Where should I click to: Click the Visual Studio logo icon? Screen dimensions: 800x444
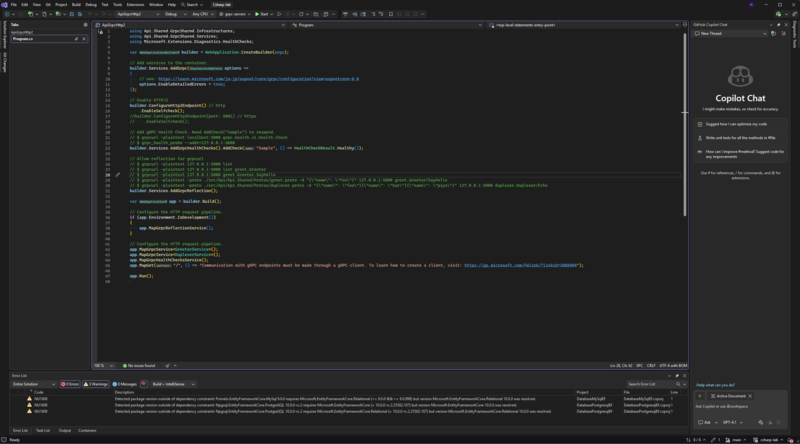[5, 5]
